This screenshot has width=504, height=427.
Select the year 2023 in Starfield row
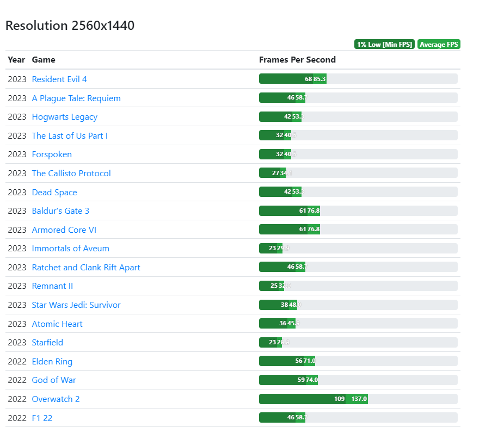pos(17,343)
